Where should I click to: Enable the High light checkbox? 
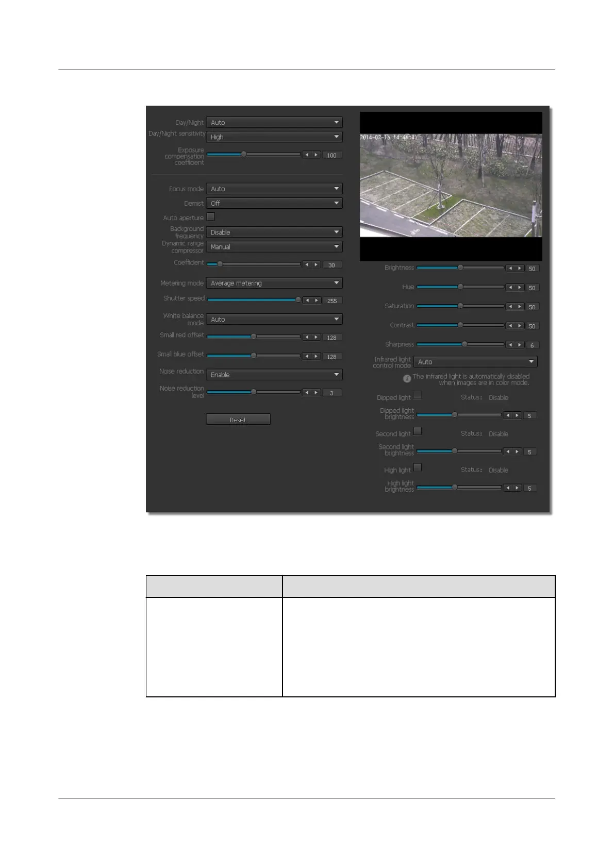[x=418, y=468]
